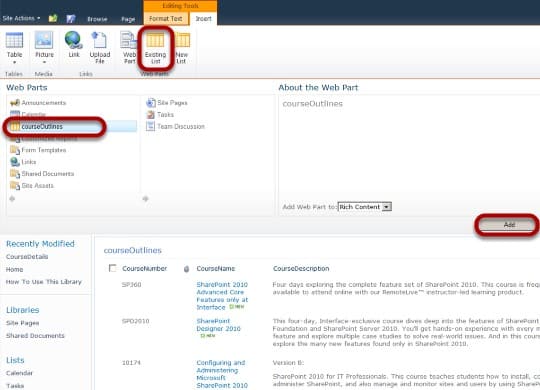This screenshot has width=540, height=390.
Task: Sort by the CourseDescription column header
Action: click(301, 268)
